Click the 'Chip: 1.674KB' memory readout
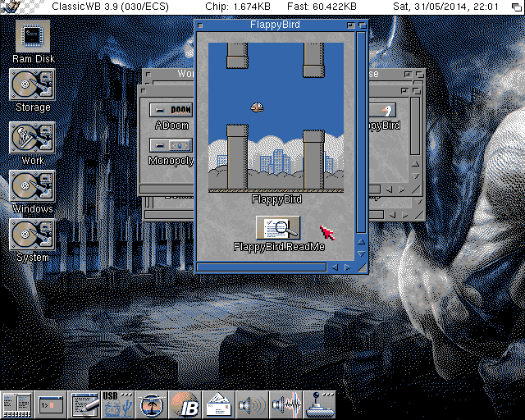Image resolution: width=525 pixels, height=420 pixels. tap(238, 7)
